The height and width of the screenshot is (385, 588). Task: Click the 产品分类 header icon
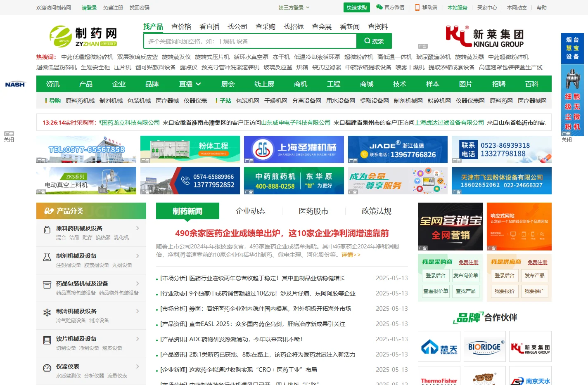(49, 211)
